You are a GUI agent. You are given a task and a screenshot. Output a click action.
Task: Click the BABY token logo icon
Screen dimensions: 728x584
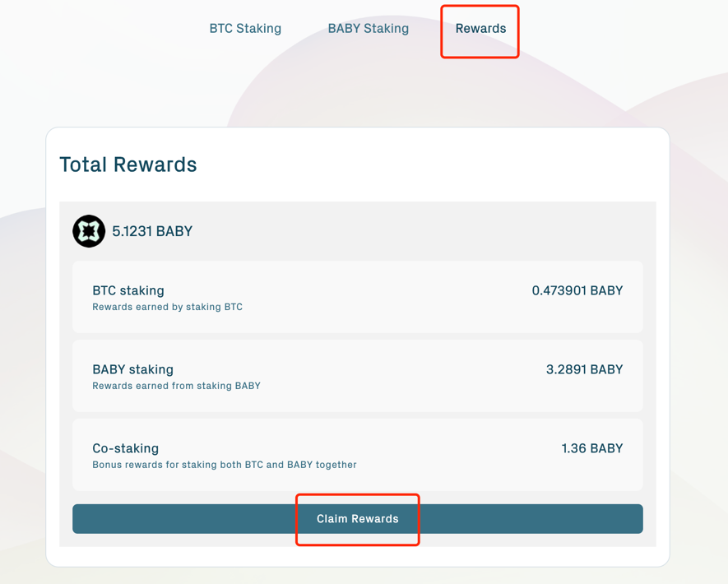click(x=89, y=231)
